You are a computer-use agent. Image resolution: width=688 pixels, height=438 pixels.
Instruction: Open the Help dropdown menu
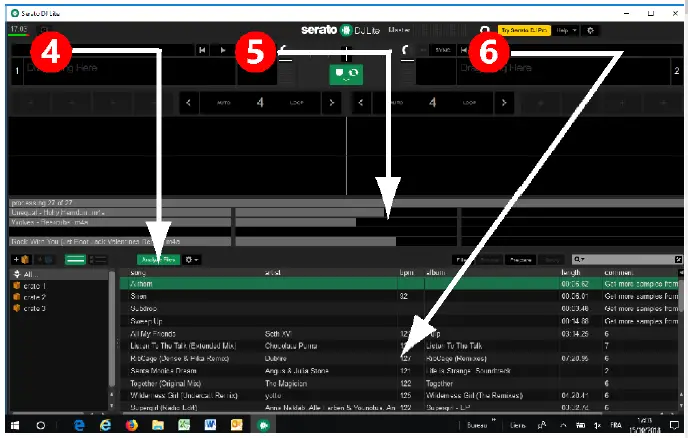point(566,30)
